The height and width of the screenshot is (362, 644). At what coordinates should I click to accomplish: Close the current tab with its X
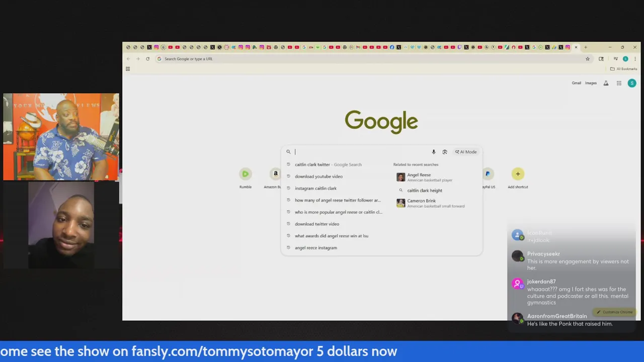[x=576, y=47]
